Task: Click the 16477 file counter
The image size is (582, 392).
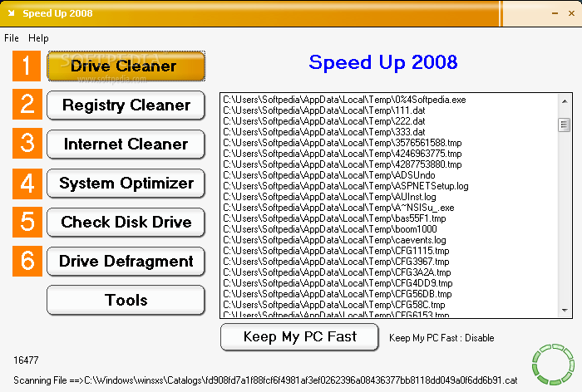Action: coord(26,360)
